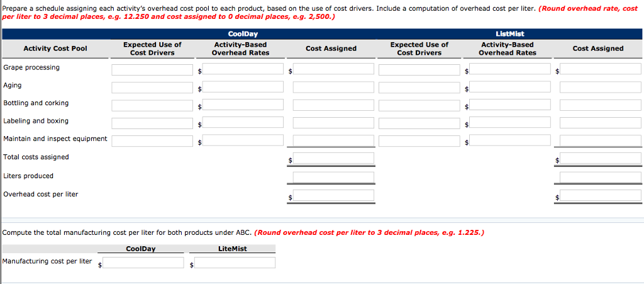This screenshot has height=284, width=644.
Task: Click CoolDay Maintain and inspect equipment Expected Use input
Action: [x=152, y=141]
